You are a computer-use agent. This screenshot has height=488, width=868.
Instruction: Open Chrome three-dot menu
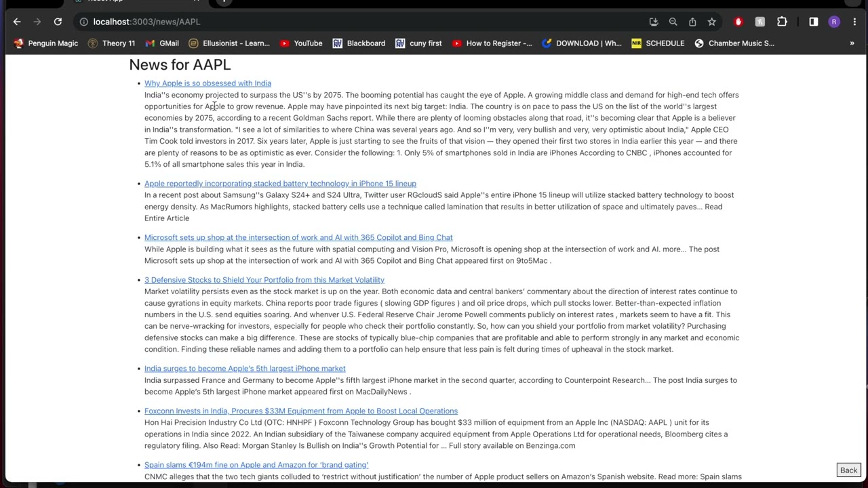[854, 22]
